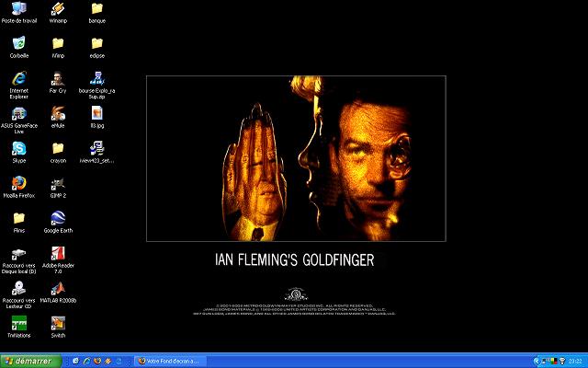Select the Skype desktop icon

[18, 149]
